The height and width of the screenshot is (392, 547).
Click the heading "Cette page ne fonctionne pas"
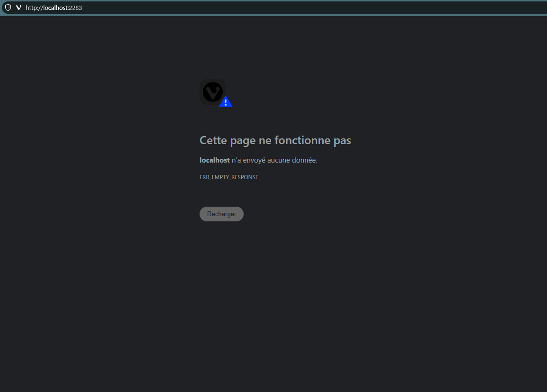click(275, 140)
